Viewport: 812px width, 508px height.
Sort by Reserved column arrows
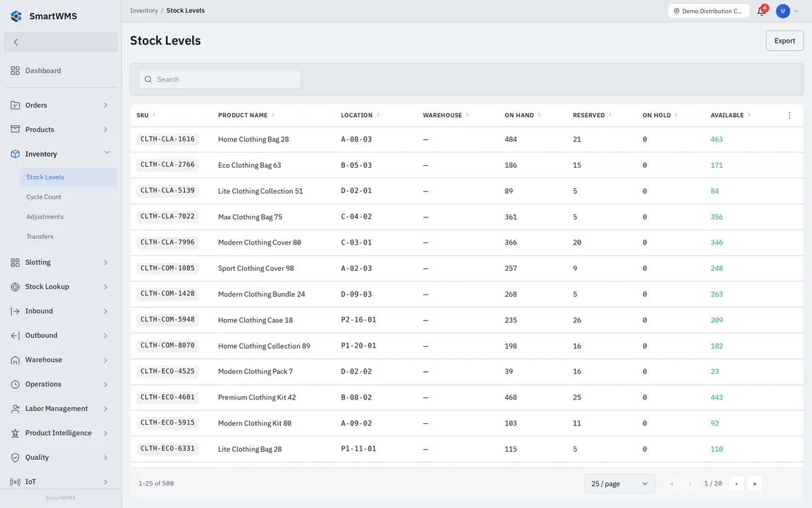point(610,115)
